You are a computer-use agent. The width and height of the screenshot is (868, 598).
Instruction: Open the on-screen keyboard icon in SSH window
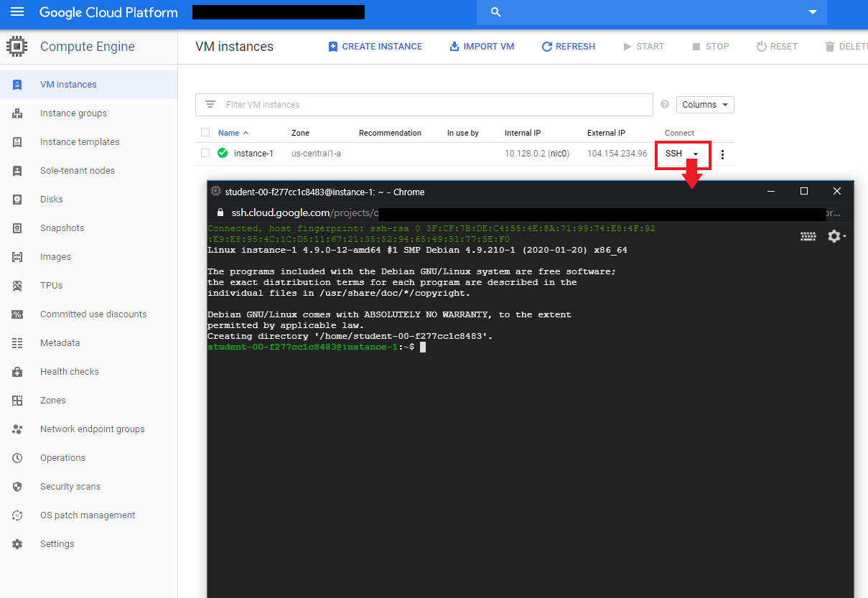click(808, 236)
